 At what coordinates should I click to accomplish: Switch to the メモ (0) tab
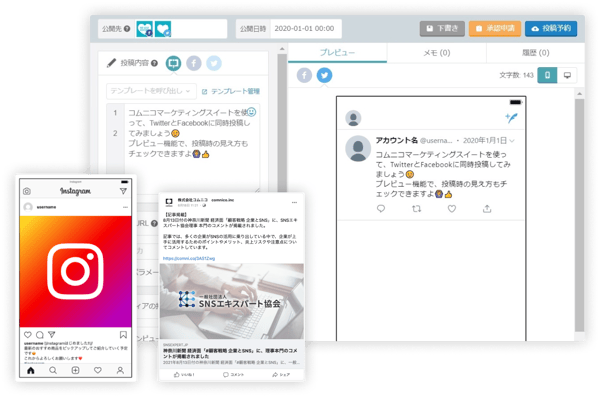tap(437, 52)
